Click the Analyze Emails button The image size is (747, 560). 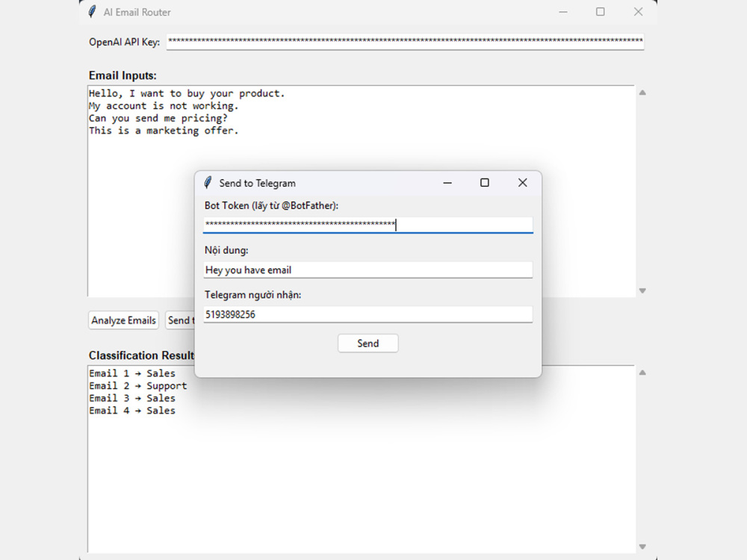[x=123, y=320]
